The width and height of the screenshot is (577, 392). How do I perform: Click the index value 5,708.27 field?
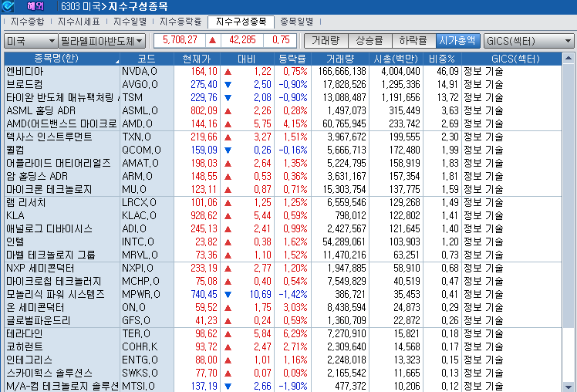click(x=180, y=40)
